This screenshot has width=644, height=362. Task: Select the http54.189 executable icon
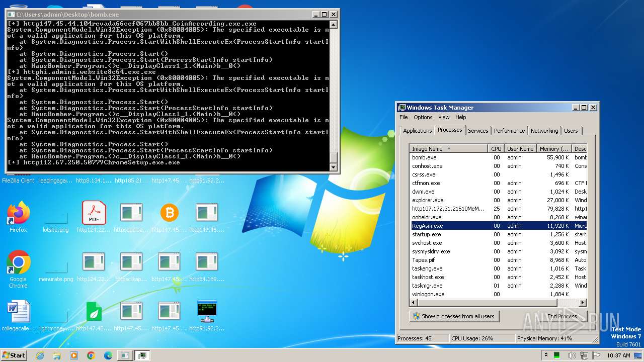coord(207,266)
